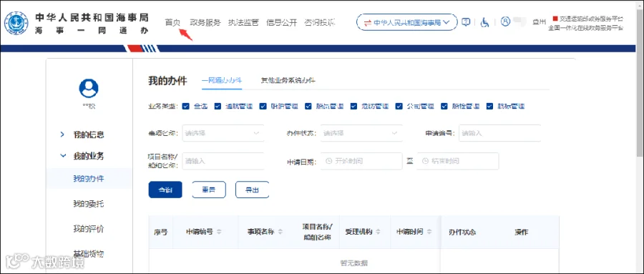This screenshot has width=644, height=274.
Task: Click the wheelchair accessibility icon
Action: click(x=484, y=22)
